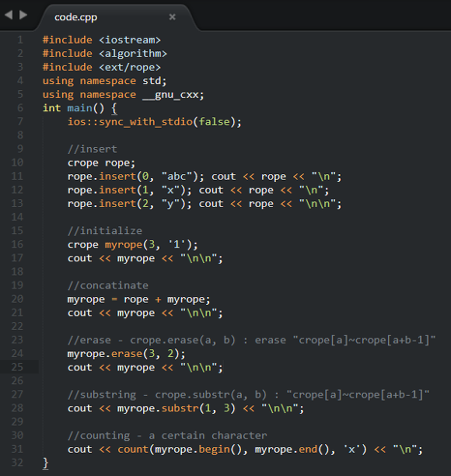
Task: Click line number 6 in gutter
Action: point(20,108)
